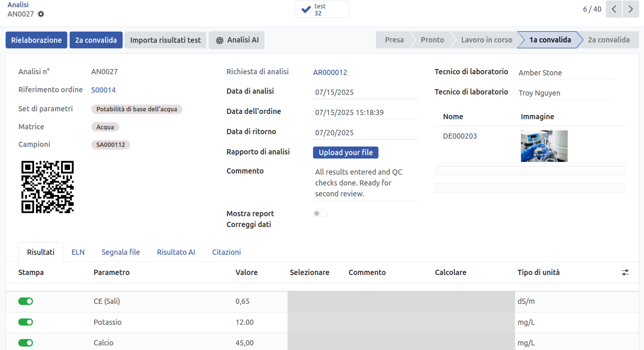Open the Amber Stone technician dropdown
Viewport: 644px width, 350px height.
click(x=565, y=73)
